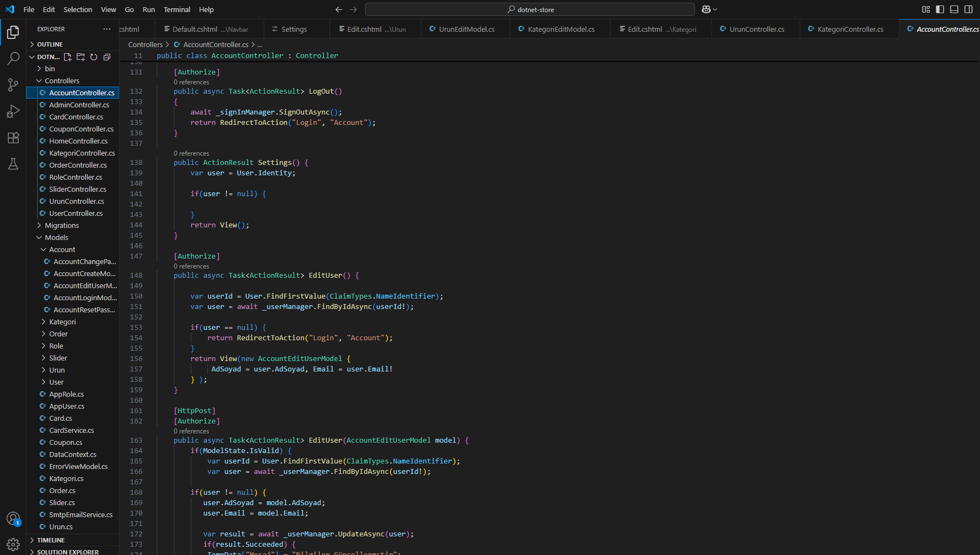Click Controllers breadcrumb segment
Viewport: 980px width, 555px height.
click(x=145, y=44)
